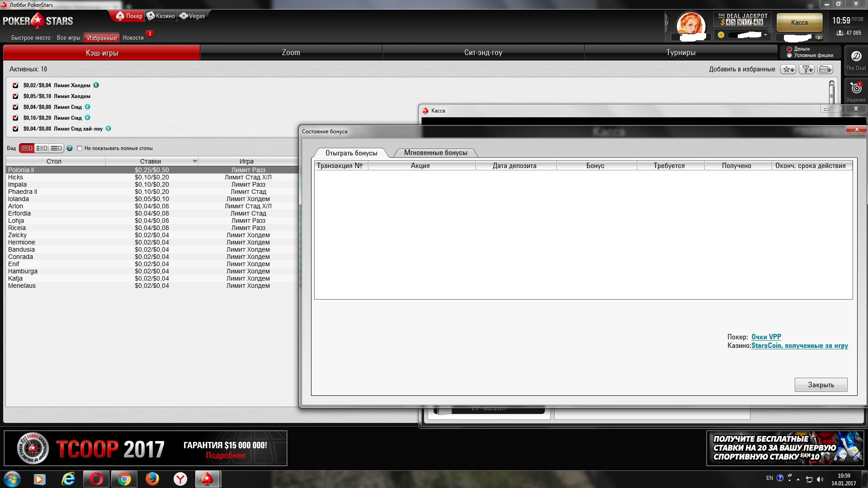The height and width of the screenshot is (488, 868).
Task: Open Избранные menu
Action: pyautogui.click(x=102, y=38)
